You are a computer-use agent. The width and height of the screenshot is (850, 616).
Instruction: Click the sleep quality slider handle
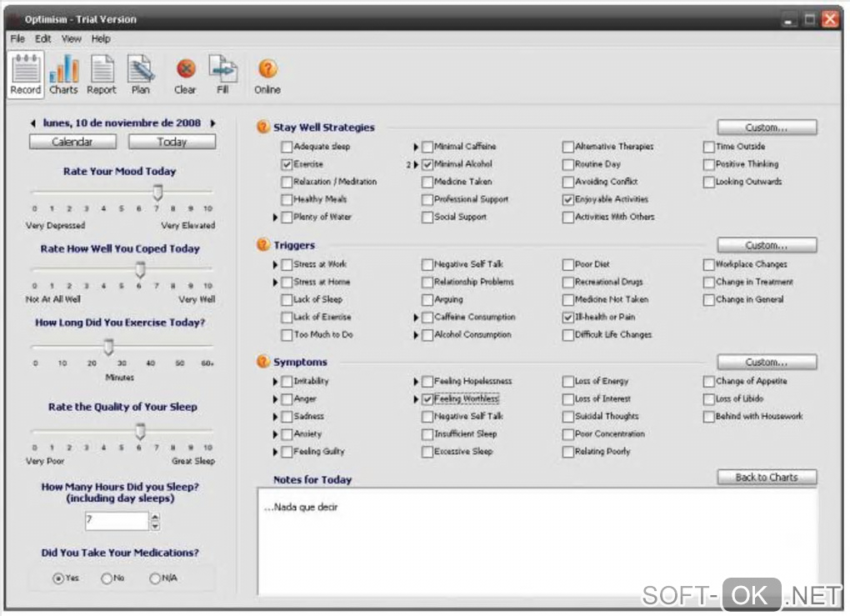pyautogui.click(x=140, y=432)
